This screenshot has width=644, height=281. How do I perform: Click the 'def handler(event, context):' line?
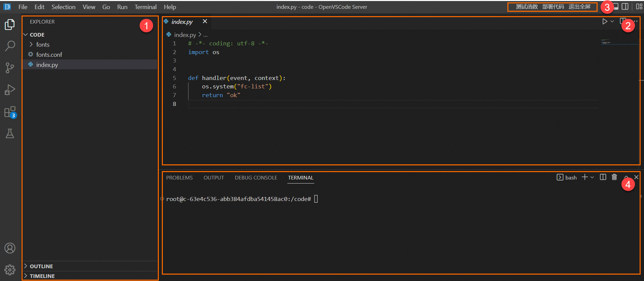click(x=237, y=78)
